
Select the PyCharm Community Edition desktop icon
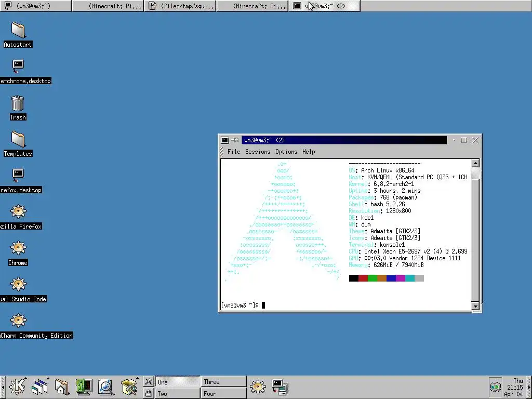pos(18,326)
